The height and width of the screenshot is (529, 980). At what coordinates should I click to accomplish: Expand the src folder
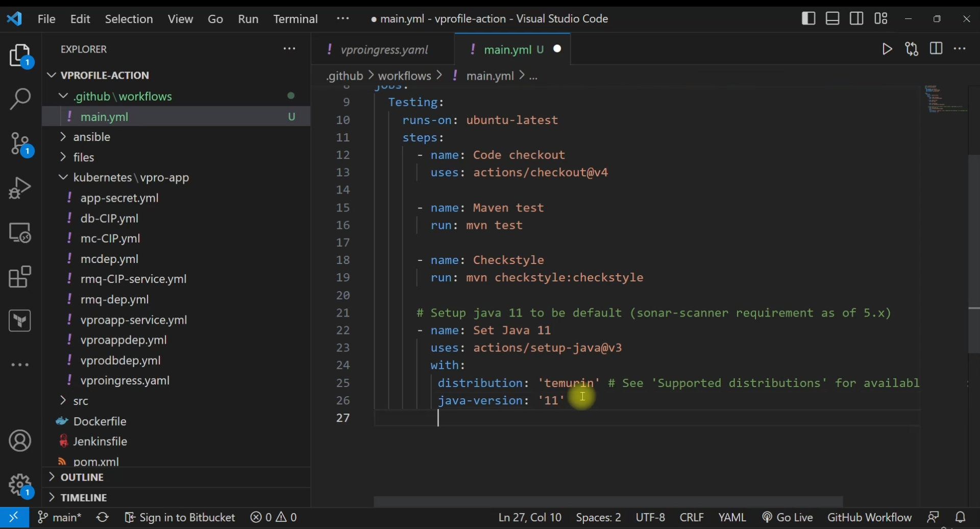pyautogui.click(x=176, y=401)
